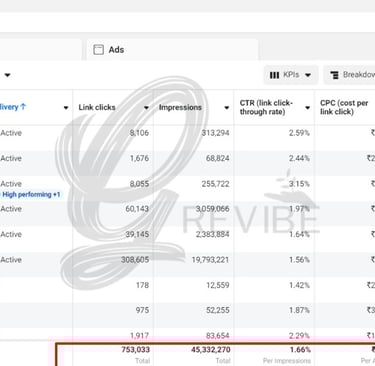Open the Impressions column options arrow
The width and height of the screenshot is (375, 366).
227,107
